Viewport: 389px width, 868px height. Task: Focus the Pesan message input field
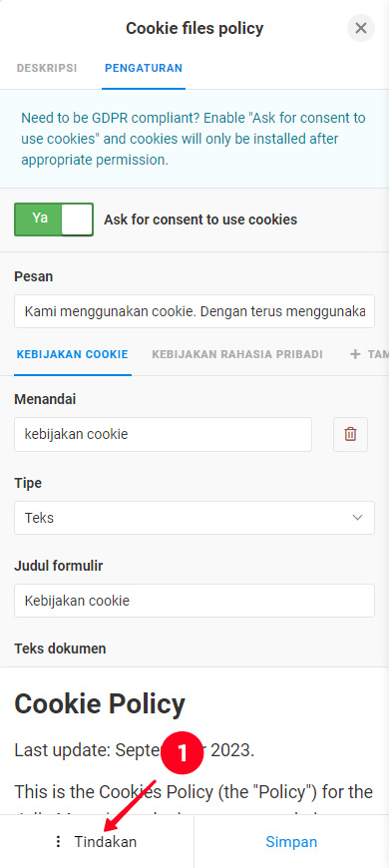[x=194, y=311]
